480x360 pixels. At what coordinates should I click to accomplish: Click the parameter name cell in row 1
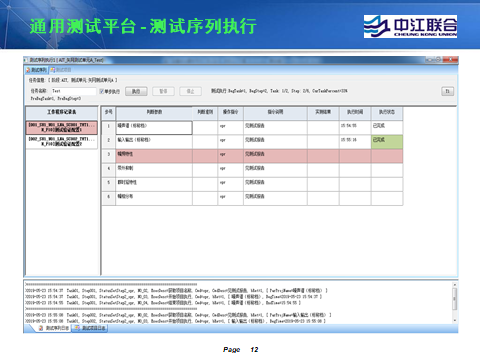(x=154, y=128)
